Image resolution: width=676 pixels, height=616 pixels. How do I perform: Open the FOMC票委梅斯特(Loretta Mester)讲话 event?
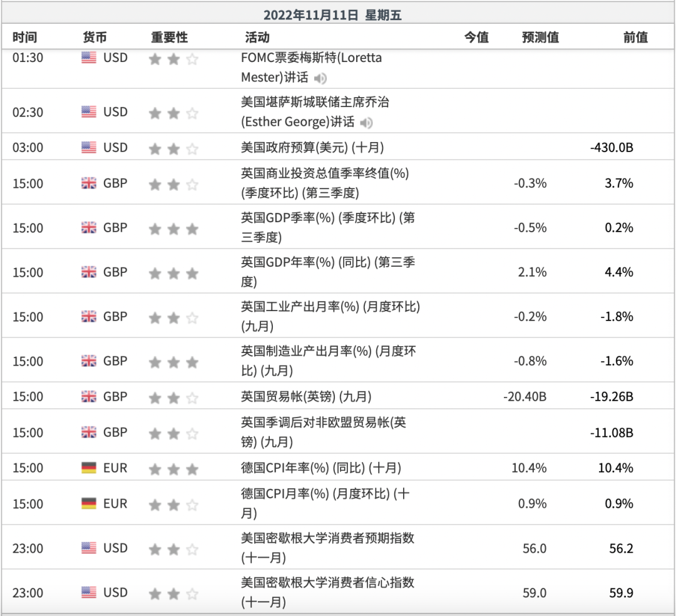311,68
